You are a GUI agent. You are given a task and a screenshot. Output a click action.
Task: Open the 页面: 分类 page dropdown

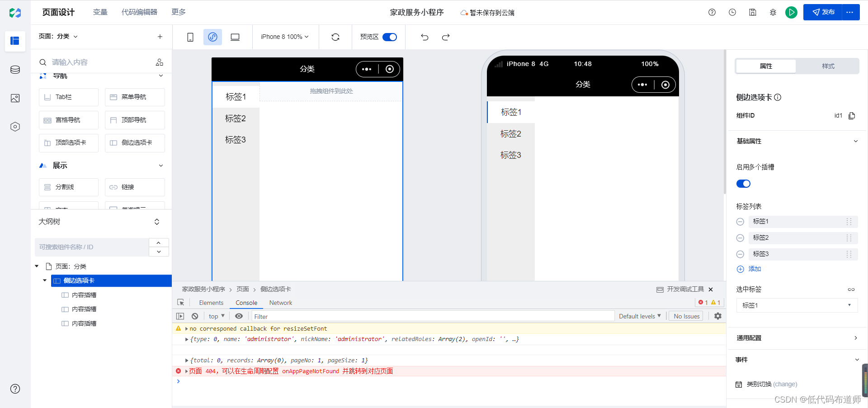coord(58,37)
